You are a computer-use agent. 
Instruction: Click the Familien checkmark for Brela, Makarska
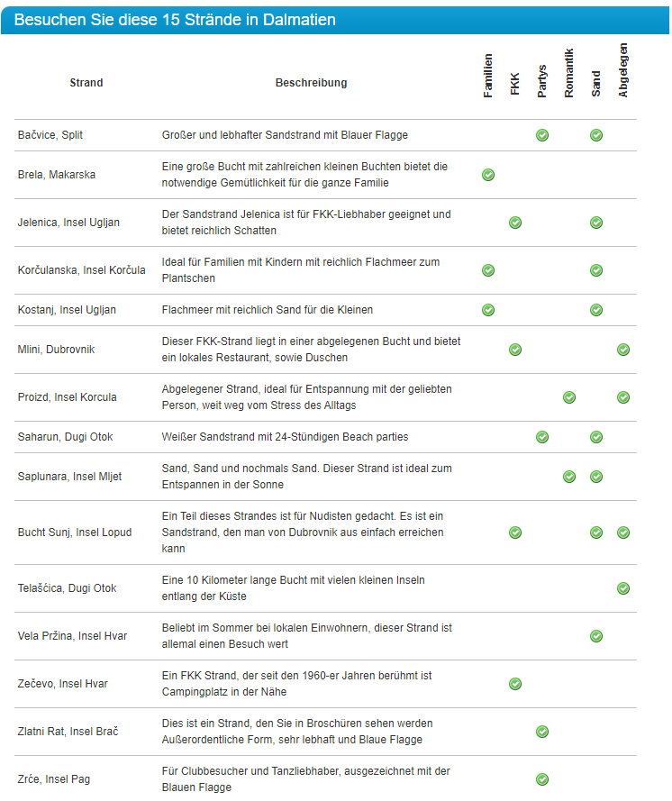click(488, 175)
